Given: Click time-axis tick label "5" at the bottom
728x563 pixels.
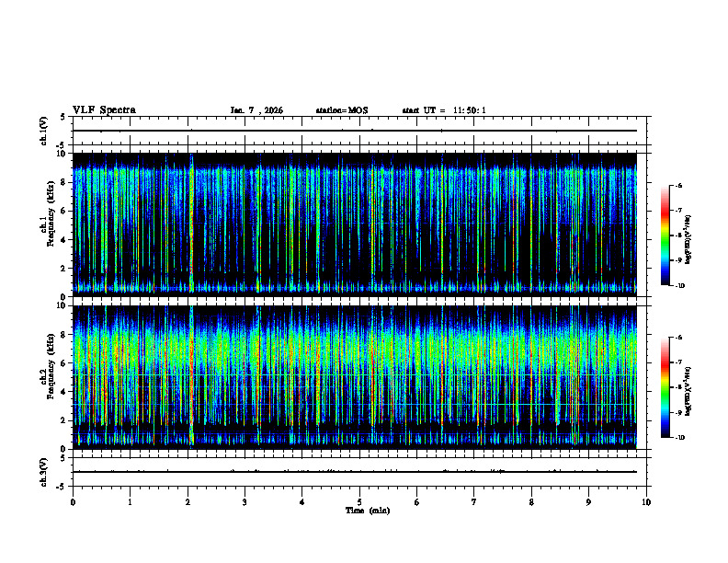Looking at the screenshot, I should (x=359, y=502).
